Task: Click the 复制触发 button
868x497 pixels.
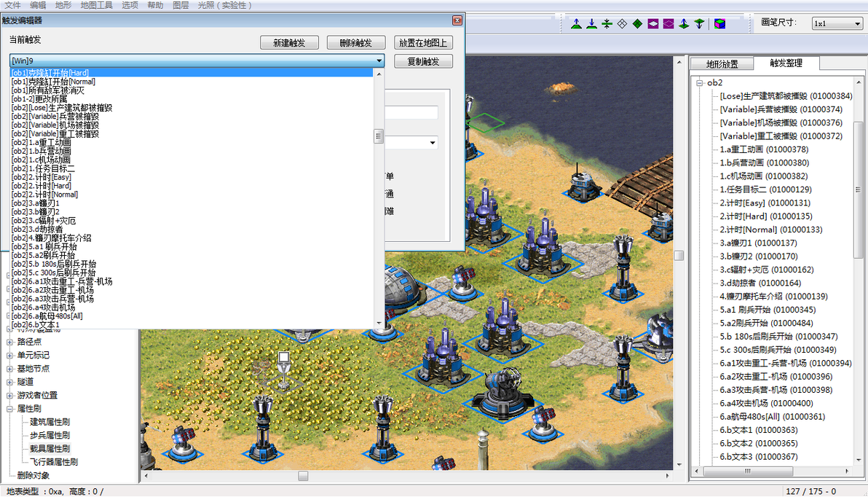Action: pos(424,61)
